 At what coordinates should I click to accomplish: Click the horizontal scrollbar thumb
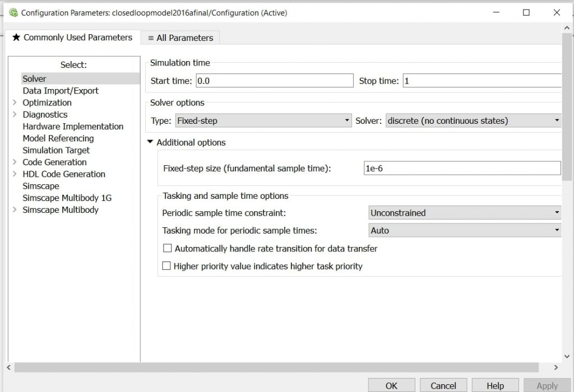pyautogui.click(x=276, y=367)
